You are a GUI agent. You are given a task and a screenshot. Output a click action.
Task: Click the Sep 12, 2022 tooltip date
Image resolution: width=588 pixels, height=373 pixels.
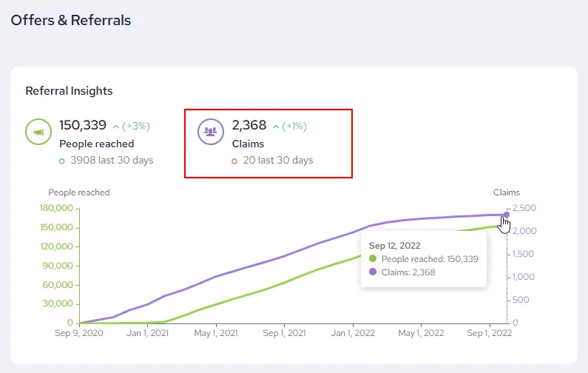[x=395, y=246]
